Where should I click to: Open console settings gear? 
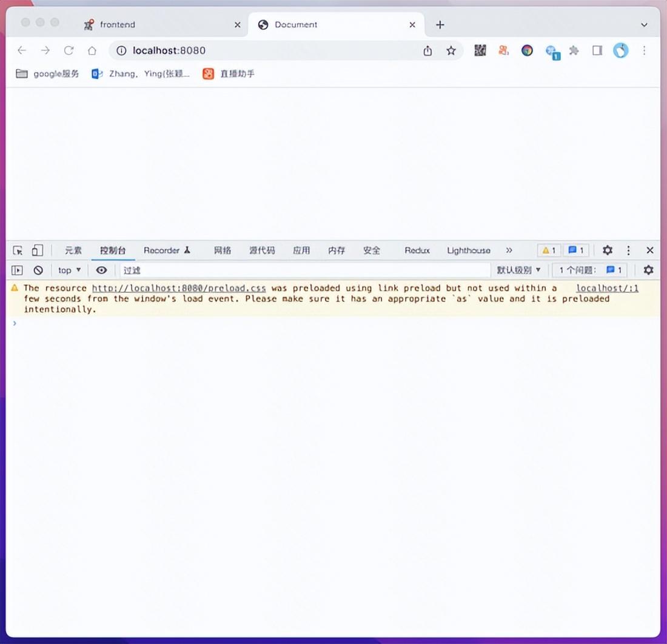[648, 270]
